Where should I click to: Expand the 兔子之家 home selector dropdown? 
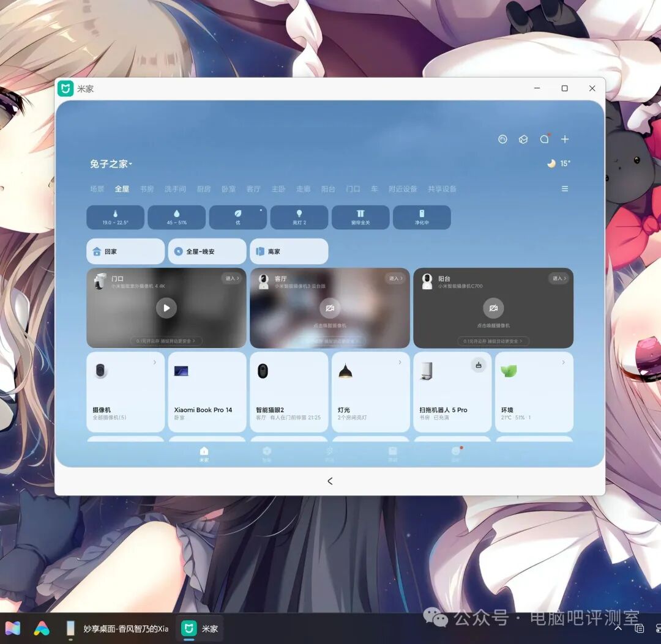111,164
